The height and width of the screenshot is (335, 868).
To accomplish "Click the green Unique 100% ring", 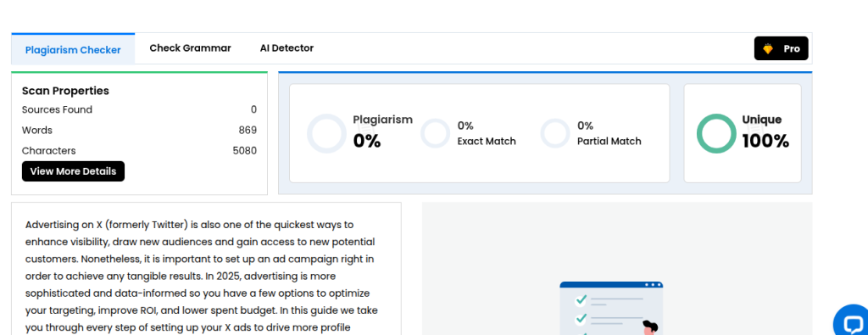I will pos(716,133).
